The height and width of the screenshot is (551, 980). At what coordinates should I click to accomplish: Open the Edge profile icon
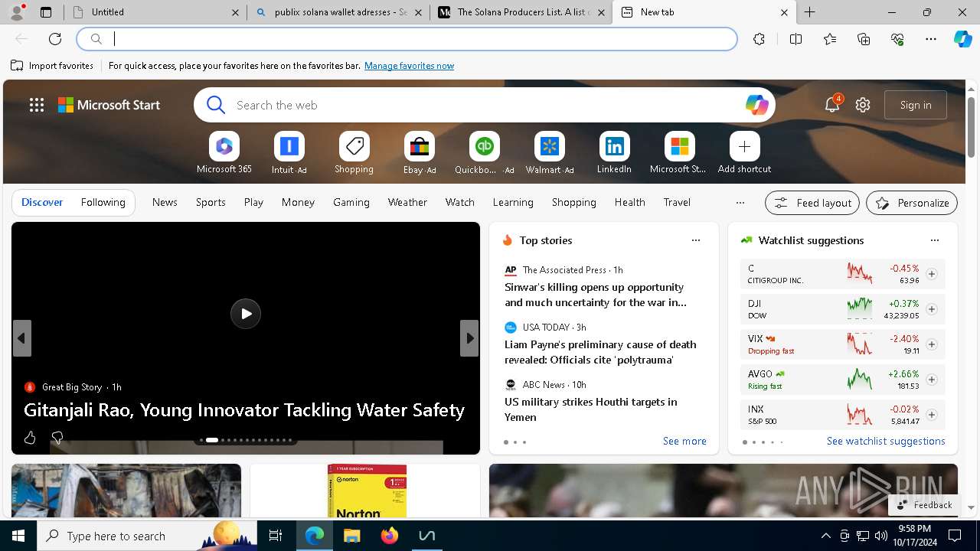17,12
